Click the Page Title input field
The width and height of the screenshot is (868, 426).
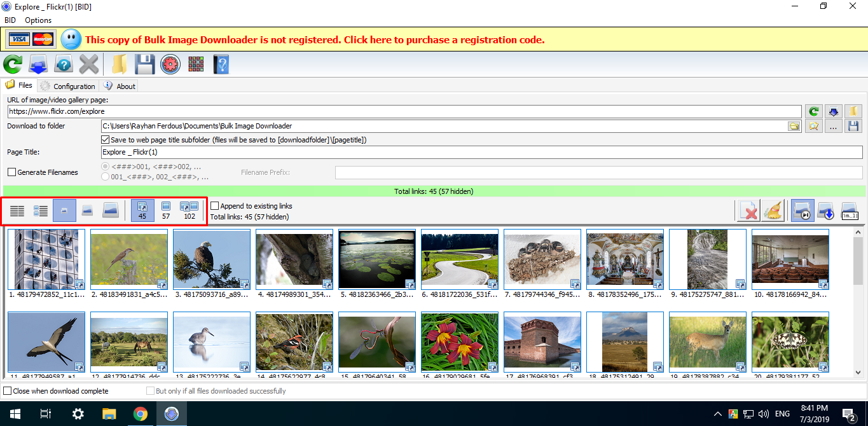pyautogui.click(x=482, y=153)
